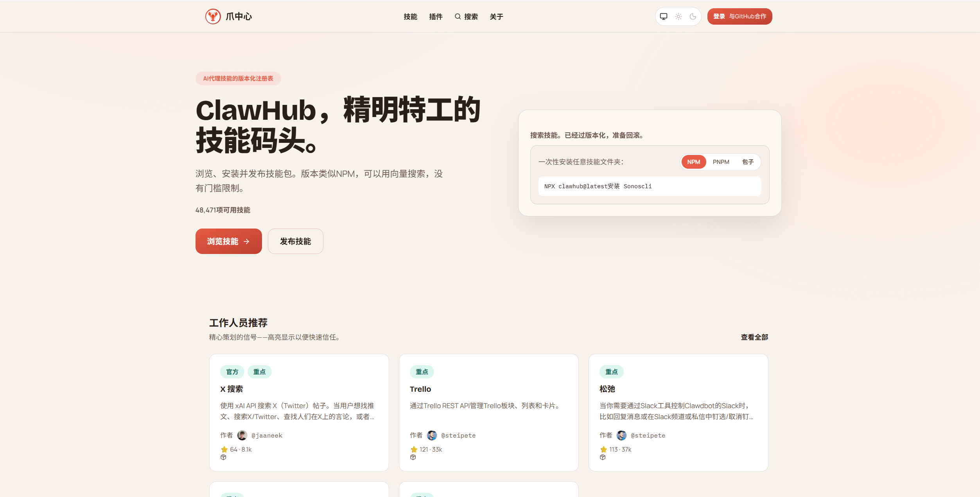Click the 重点 badge on Trello card
Screen dimensions: 980x497
click(x=422, y=372)
